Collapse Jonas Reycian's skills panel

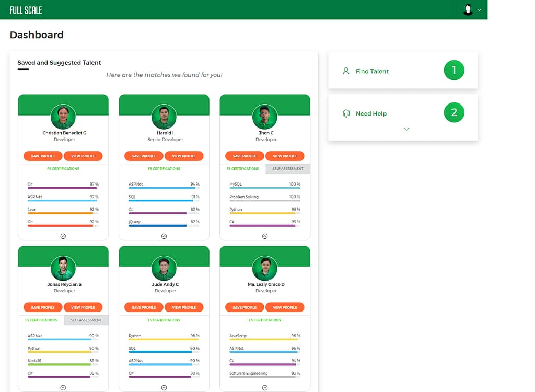(x=63, y=387)
